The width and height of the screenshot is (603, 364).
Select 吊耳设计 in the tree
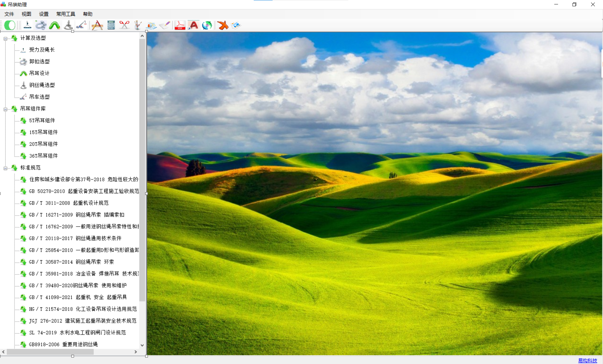[39, 73]
